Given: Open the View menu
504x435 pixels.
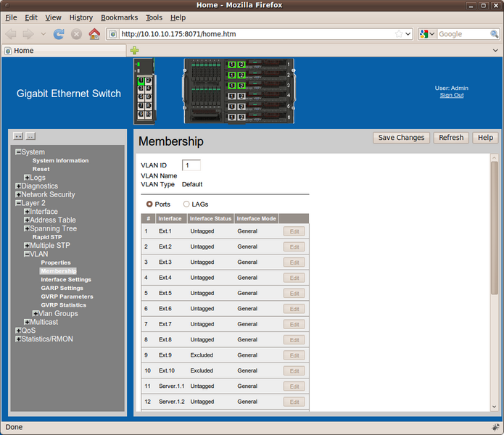Looking at the screenshot, I should pos(53,17).
